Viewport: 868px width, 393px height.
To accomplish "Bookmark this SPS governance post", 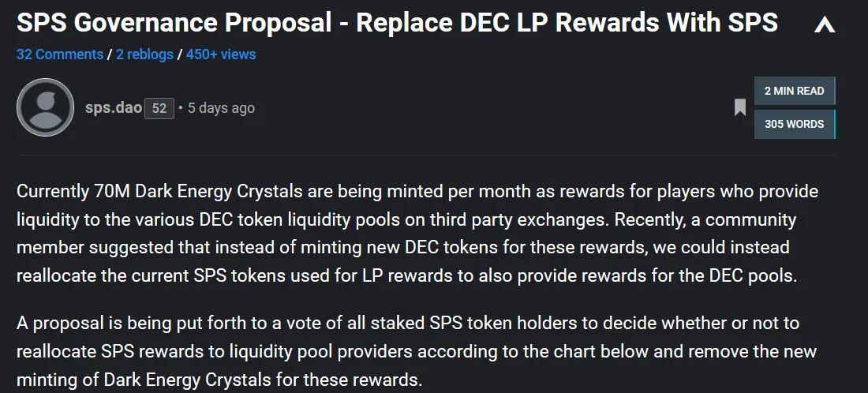I will tap(740, 107).
